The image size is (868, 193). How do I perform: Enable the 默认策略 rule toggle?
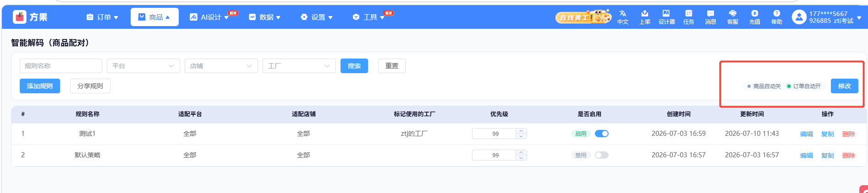[602, 155]
